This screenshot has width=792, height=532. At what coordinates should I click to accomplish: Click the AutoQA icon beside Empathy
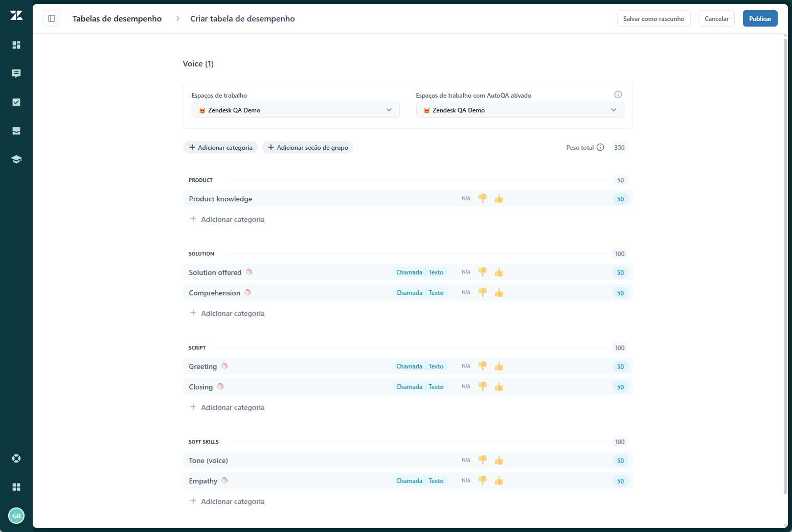(x=224, y=480)
